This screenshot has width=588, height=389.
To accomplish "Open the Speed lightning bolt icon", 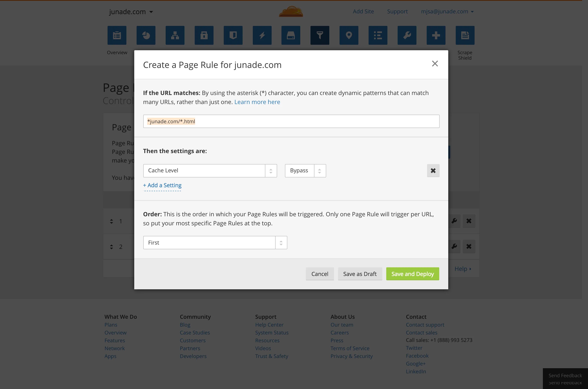I will coord(262,36).
